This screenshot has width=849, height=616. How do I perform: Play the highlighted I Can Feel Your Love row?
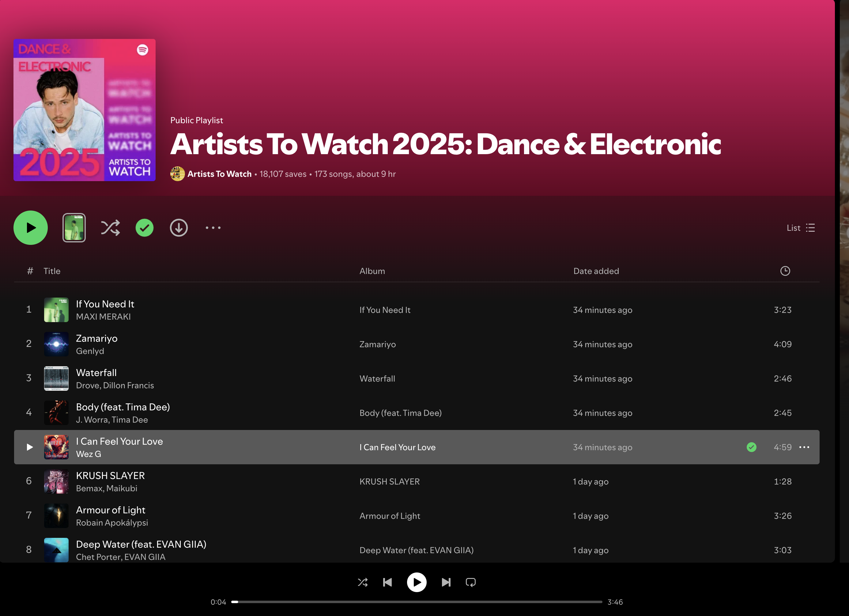coord(30,447)
